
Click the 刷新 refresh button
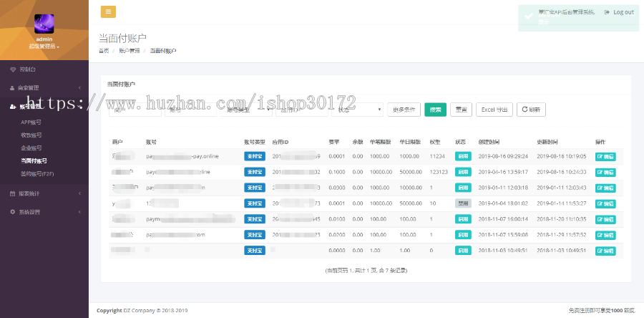click(x=531, y=110)
